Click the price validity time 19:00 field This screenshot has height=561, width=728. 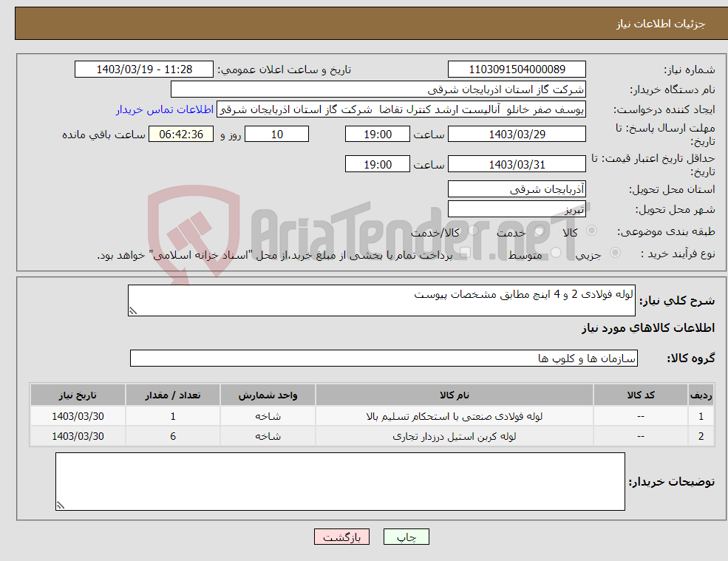click(378, 164)
